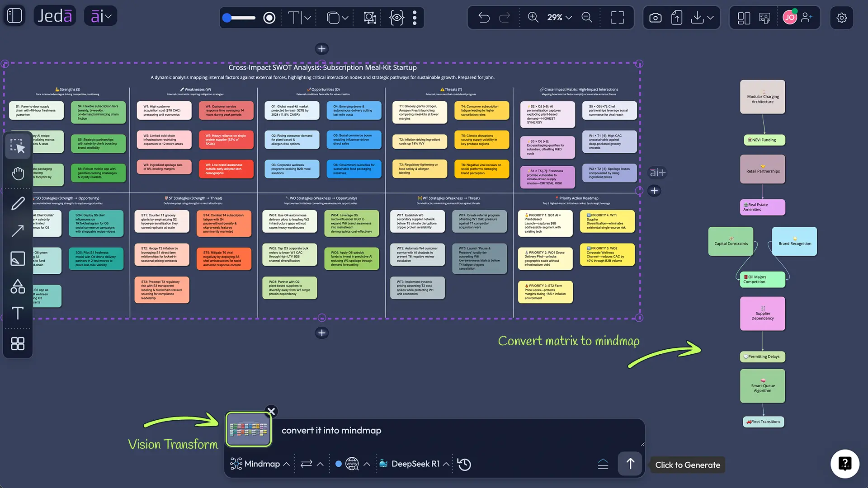The height and width of the screenshot is (488, 868).
Task: Expand the web search options chevron
Action: (x=367, y=464)
